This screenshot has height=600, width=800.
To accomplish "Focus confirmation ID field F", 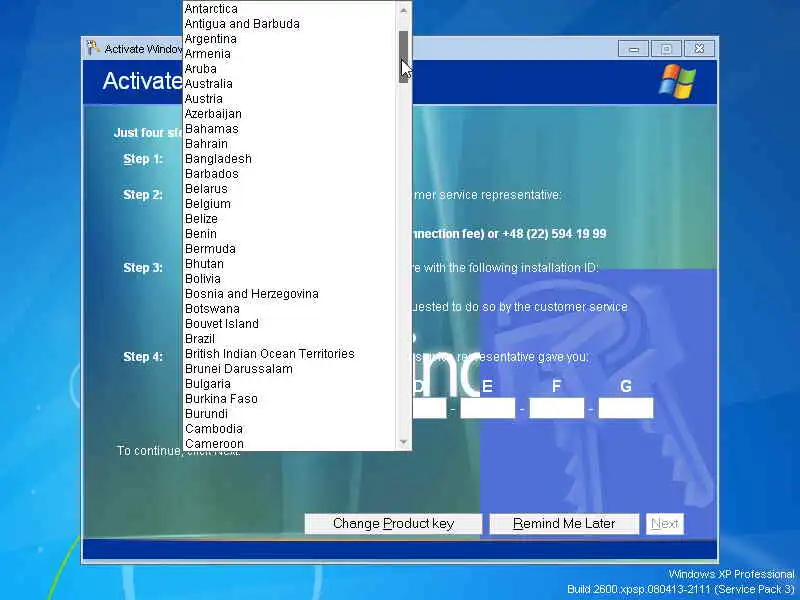I will tap(557, 408).
